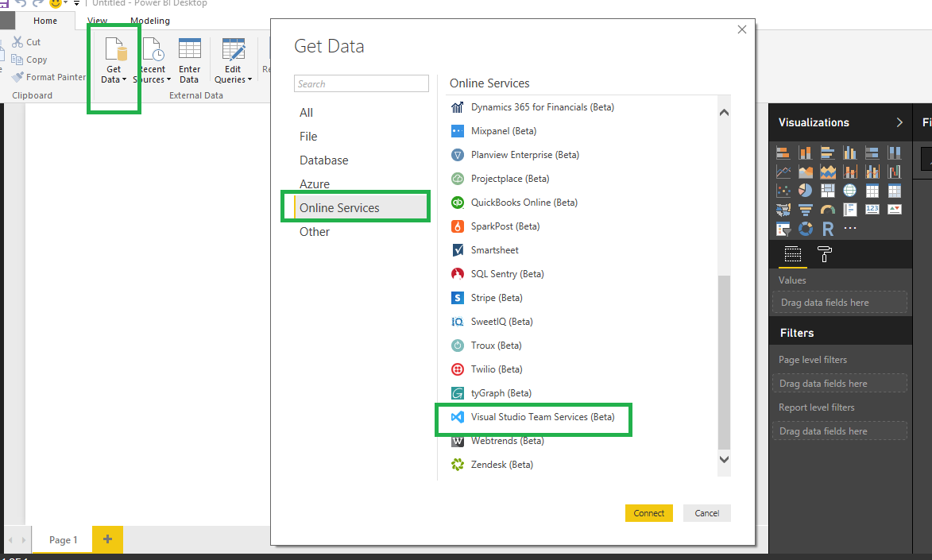932x560 pixels.
Task: Open the Format paint roller tab
Action: [825, 254]
